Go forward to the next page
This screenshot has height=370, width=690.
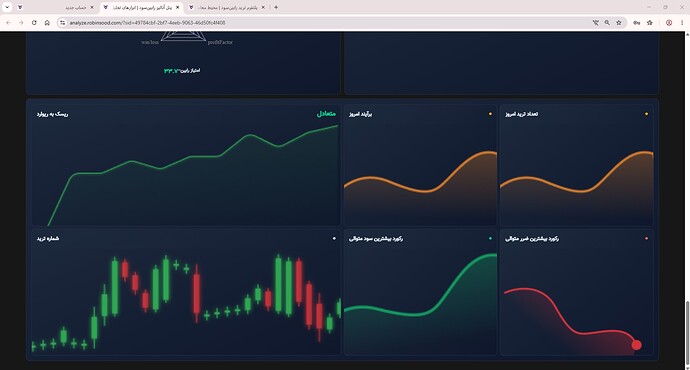21,22
